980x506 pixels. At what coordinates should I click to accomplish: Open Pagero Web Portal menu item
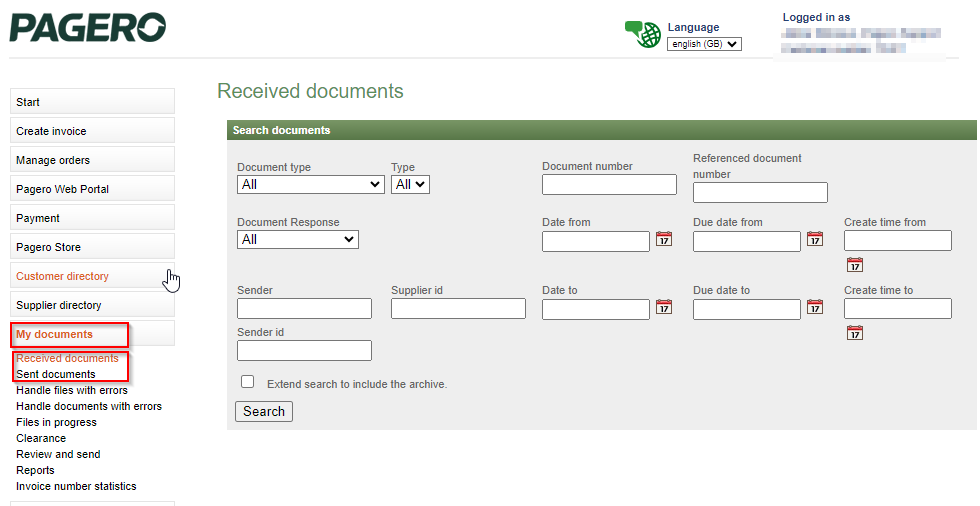(92, 189)
